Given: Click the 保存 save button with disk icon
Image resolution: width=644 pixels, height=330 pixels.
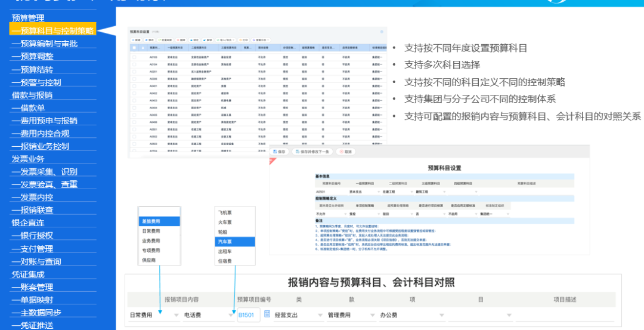Looking at the screenshot, I should click(x=279, y=152).
